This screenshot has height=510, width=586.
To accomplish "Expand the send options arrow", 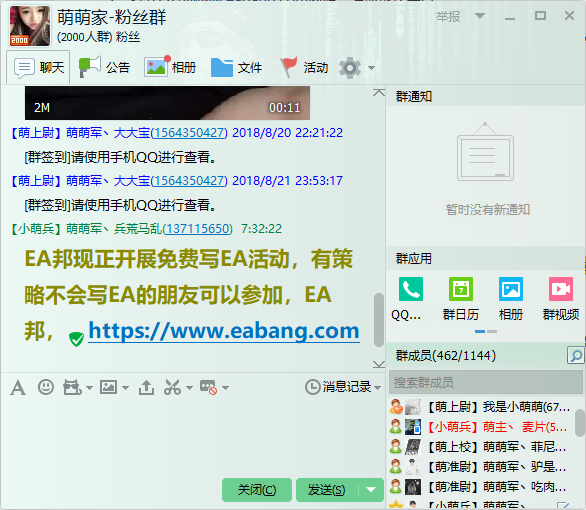I will 371,489.
